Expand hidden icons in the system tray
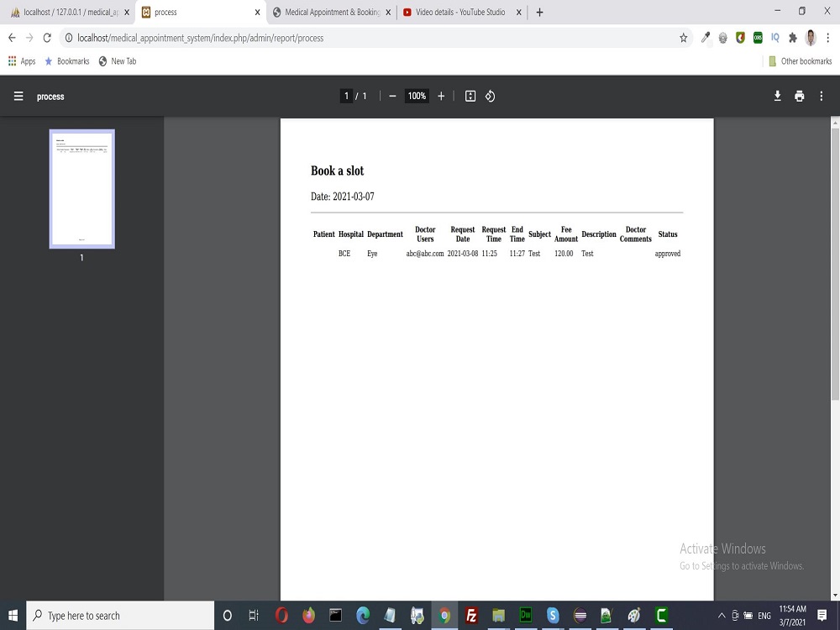 [x=721, y=615]
